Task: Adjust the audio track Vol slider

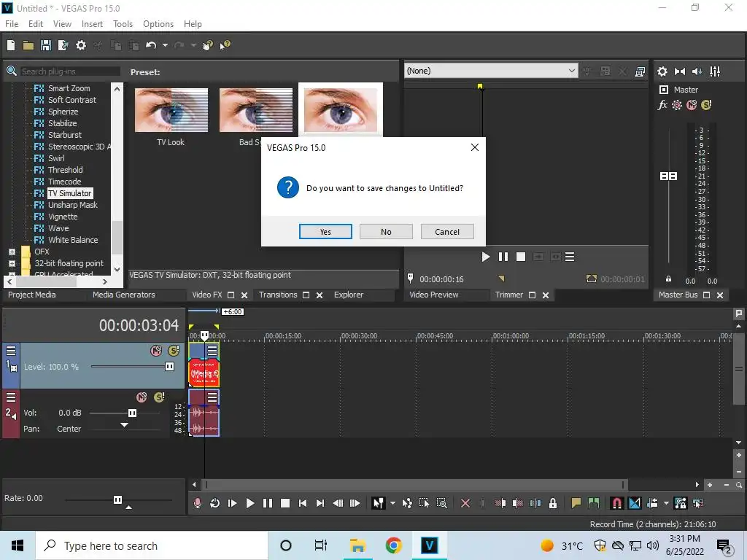Action: (133, 413)
